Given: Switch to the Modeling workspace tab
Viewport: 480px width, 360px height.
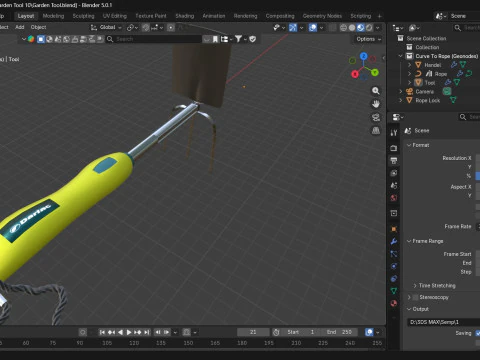Looking at the screenshot, I should pos(53,16).
